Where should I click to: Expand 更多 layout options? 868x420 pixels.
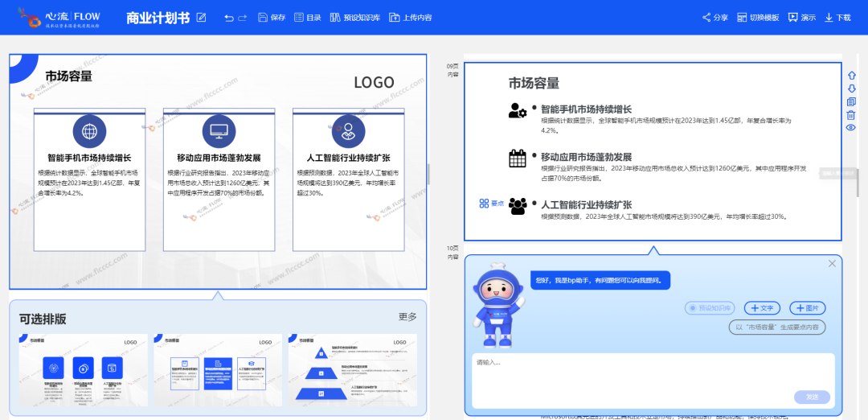[407, 317]
